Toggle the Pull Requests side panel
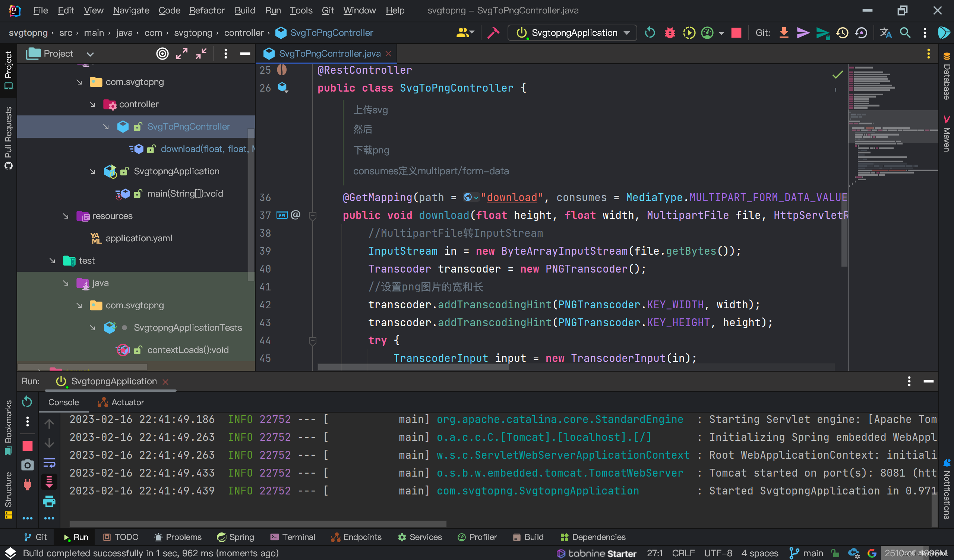Screen dimensions: 954x560 pyautogui.click(x=8, y=138)
